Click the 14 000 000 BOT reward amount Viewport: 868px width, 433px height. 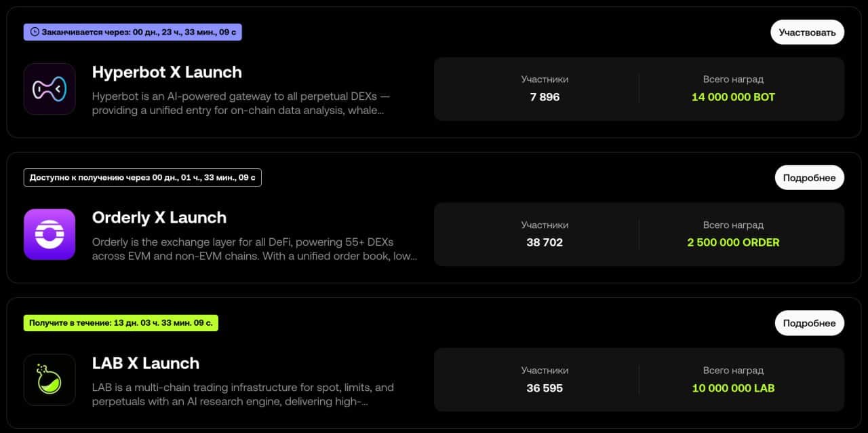(733, 97)
